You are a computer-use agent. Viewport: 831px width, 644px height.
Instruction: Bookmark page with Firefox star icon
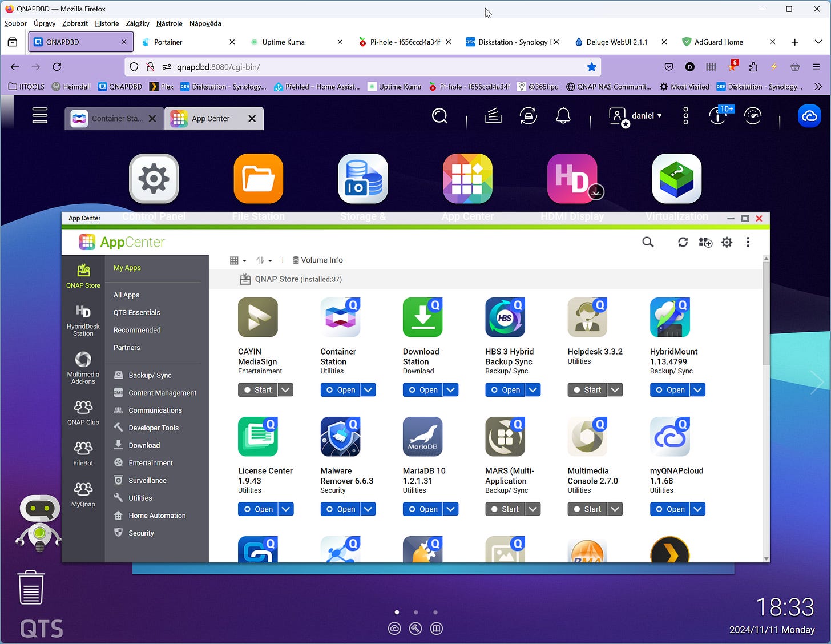[592, 67]
